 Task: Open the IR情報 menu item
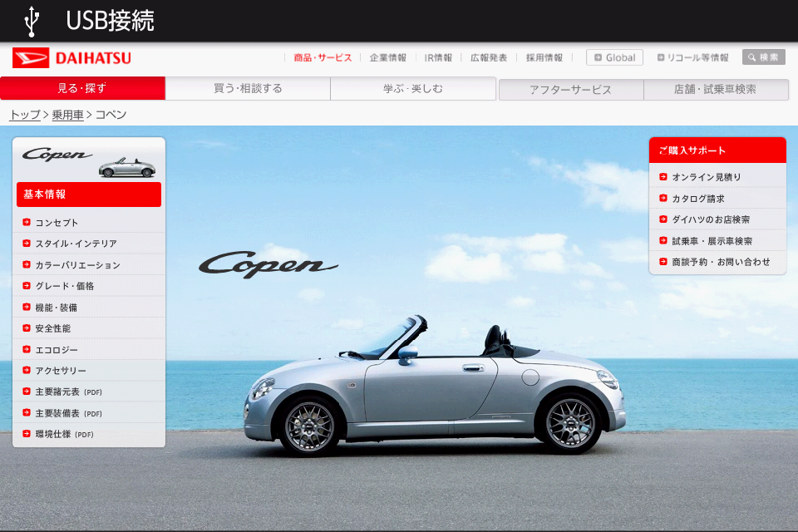tap(438, 57)
